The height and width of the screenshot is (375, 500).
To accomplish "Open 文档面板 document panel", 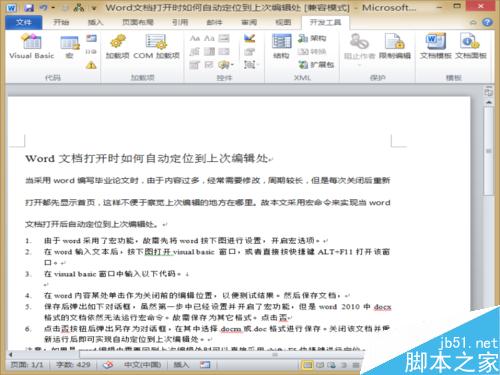I will 471,47.
